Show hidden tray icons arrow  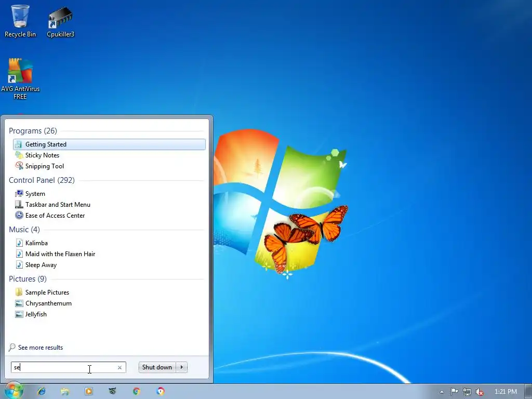coord(442,392)
